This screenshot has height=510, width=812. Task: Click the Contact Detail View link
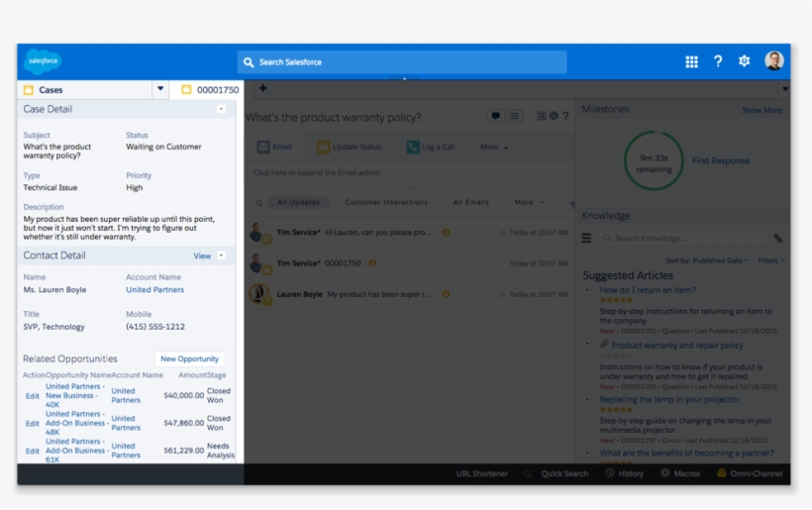tap(202, 255)
